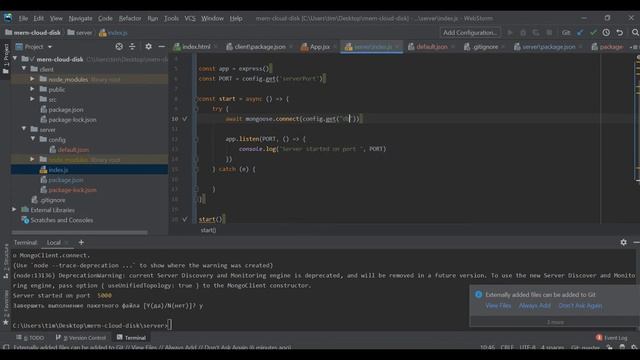This screenshot has width=640, height=360.
Task: Expand the public folder
Action: click(32, 89)
